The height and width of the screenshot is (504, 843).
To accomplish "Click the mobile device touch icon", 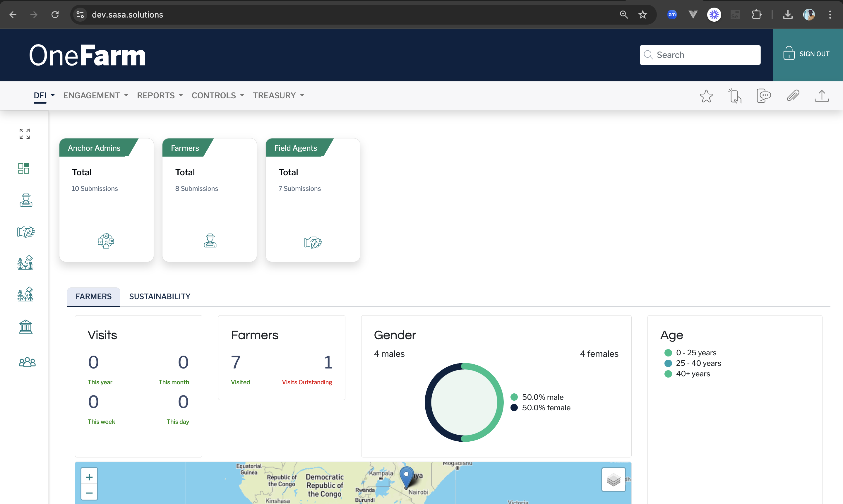I will (735, 96).
